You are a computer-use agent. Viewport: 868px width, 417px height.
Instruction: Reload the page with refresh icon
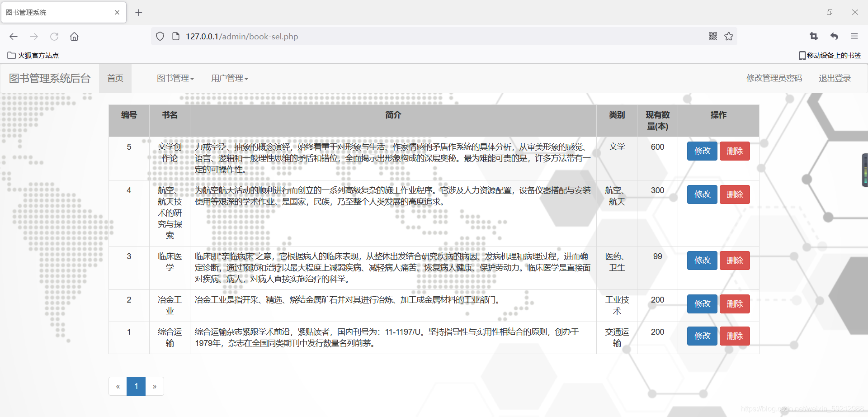point(54,37)
